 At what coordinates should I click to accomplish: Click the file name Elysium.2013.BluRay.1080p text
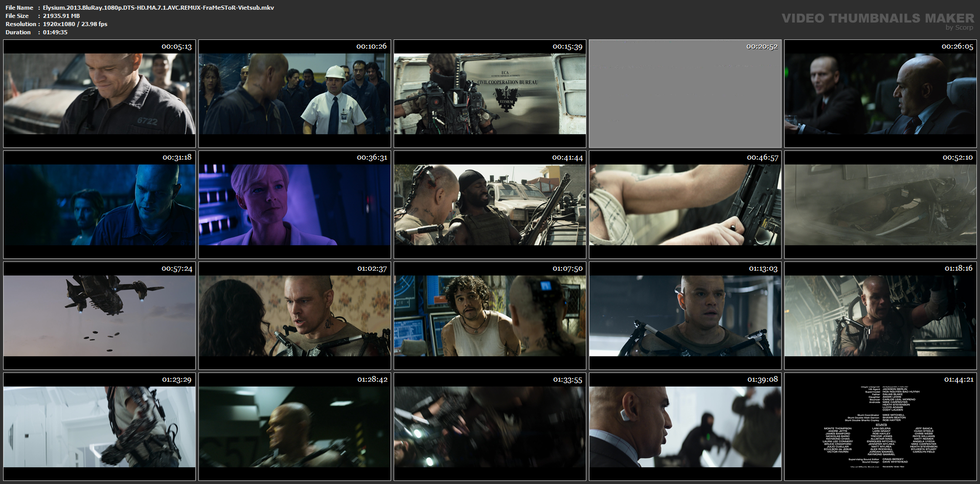coord(158,8)
